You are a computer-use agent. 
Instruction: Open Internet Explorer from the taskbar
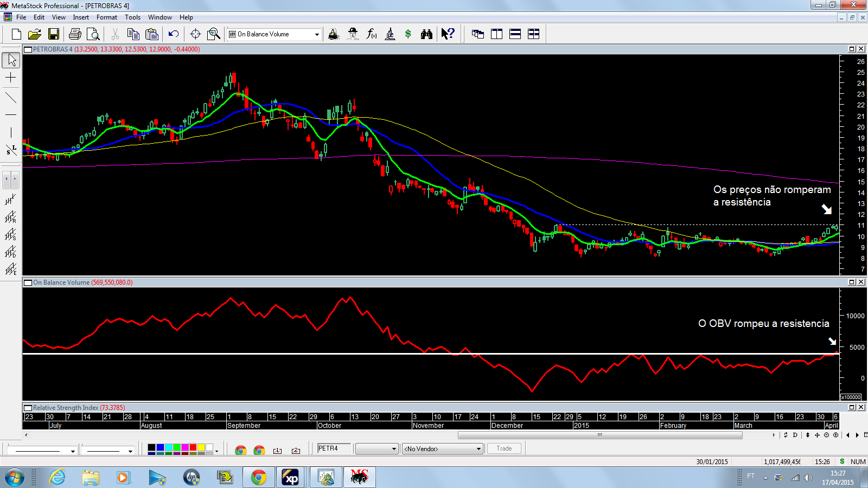pos(57,478)
